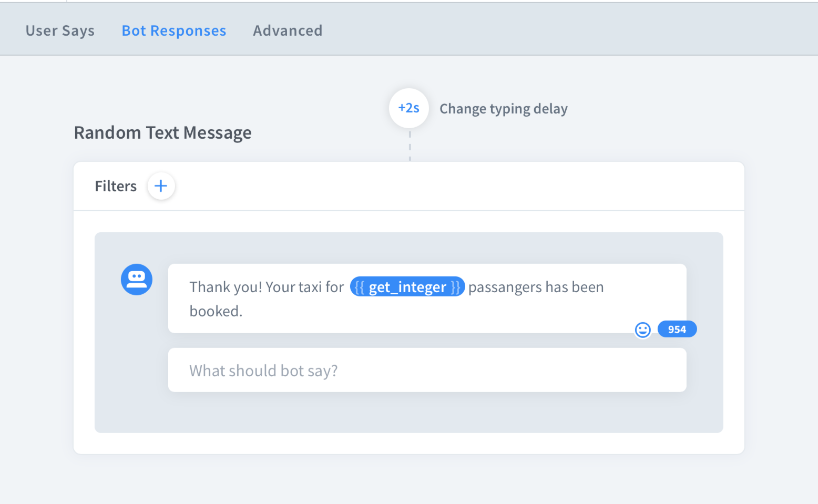Click the Filters label
818x504 pixels.
click(116, 186)
